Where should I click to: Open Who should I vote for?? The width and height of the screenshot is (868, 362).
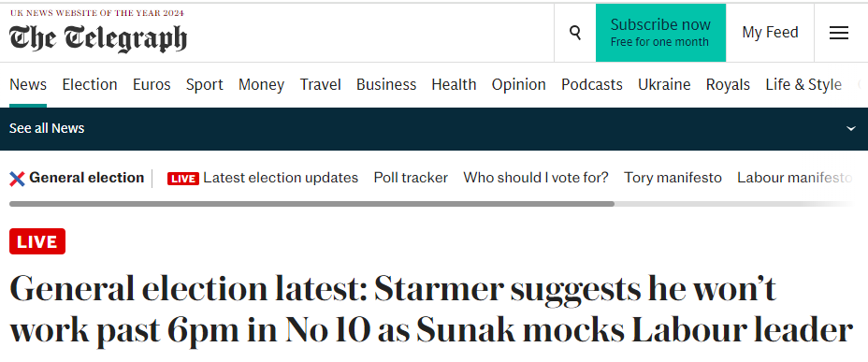[536, 178]
